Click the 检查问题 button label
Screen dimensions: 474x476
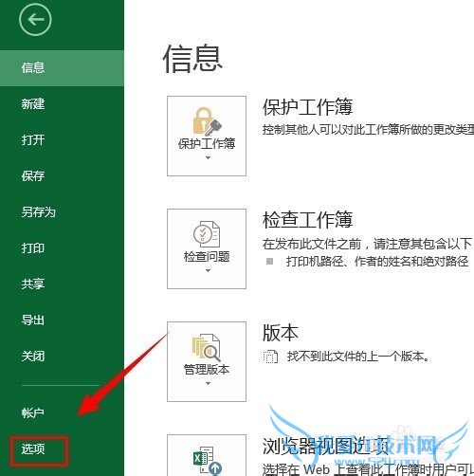pos(207,257)
